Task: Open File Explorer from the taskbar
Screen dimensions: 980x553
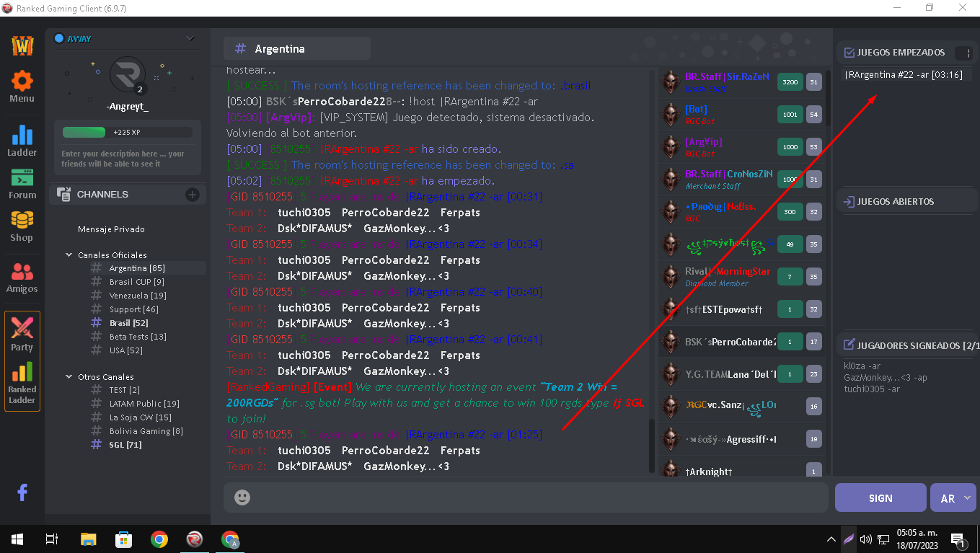Action: tap(88, 539)
